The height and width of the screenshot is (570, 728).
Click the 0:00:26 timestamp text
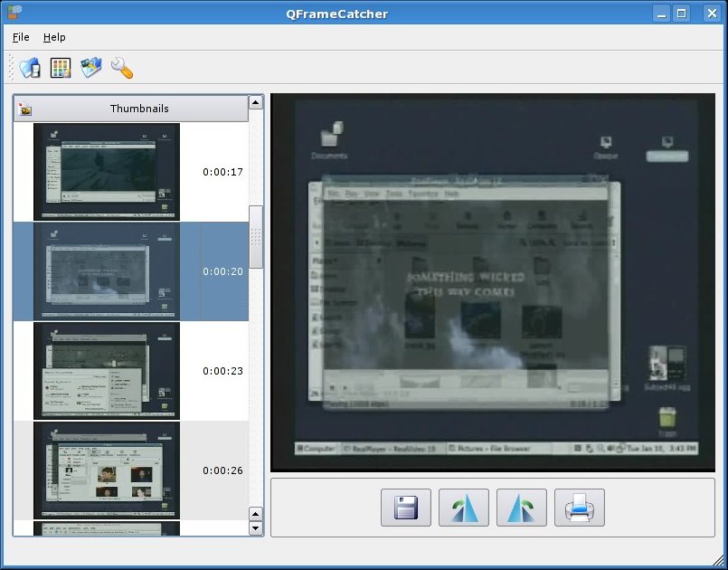click(x=222, y=470)
